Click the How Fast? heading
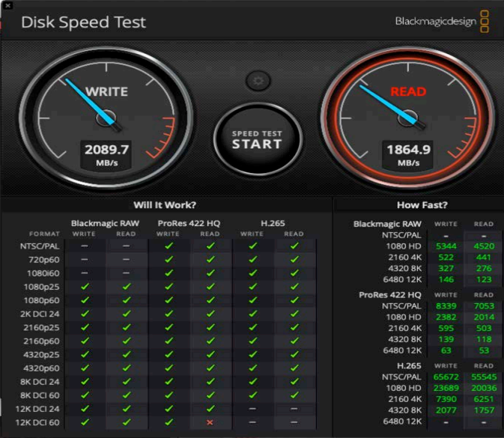 tap(422, 205)
